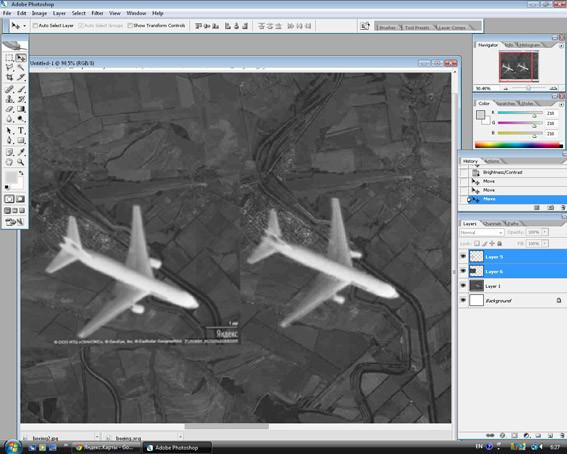
Task: Hide Layer 5 via its eye icon
Action: coord(463,256)
